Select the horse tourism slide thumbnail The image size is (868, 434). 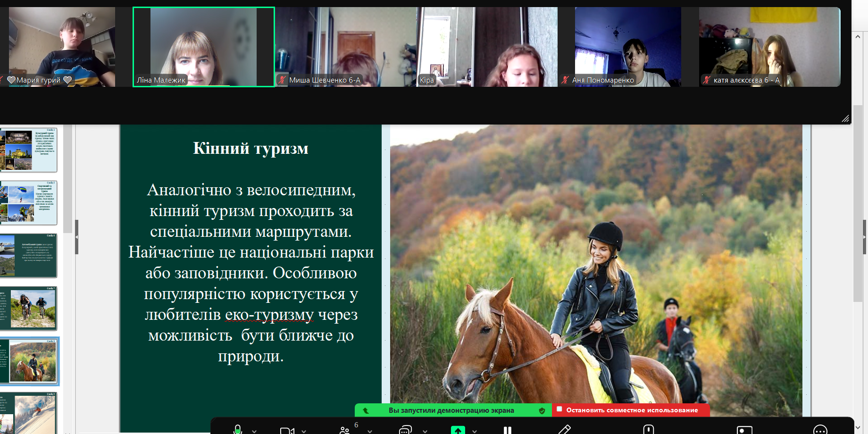point(32,361)
